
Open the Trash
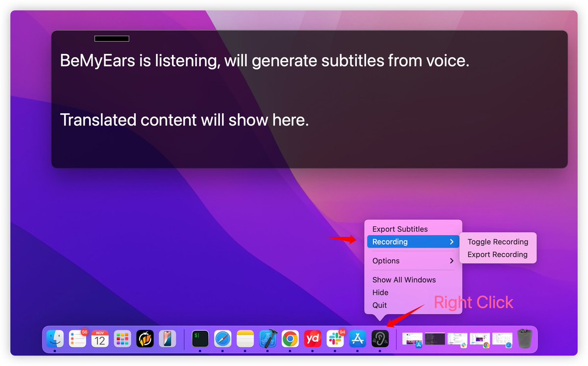coord(524,339)
